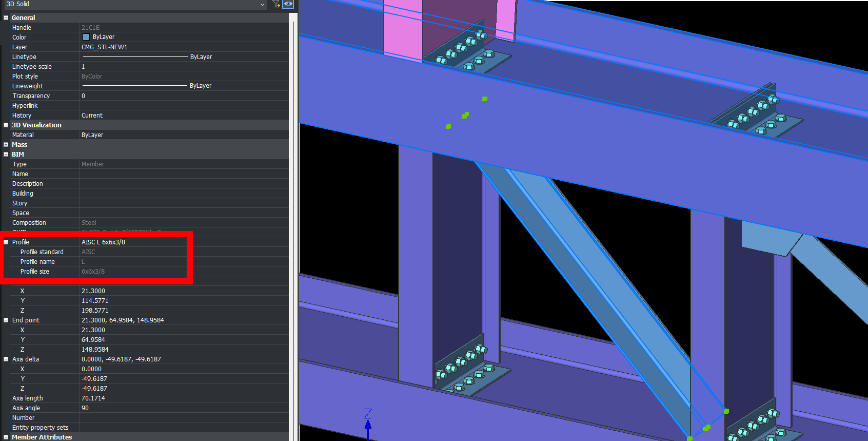This screenshot has width=868, height=441.
Task: Select the Plot style property row
Action: 149,76
